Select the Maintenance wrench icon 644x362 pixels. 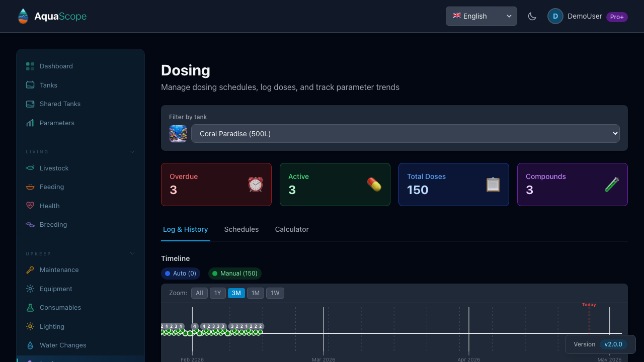pos(30,269)
